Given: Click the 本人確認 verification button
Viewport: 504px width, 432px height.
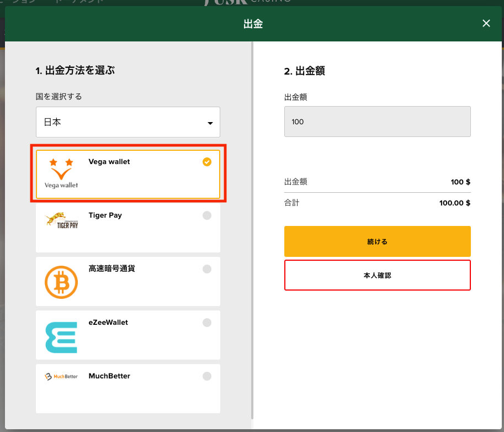Looking at the screenshot, I should click(x=378, y=275).
